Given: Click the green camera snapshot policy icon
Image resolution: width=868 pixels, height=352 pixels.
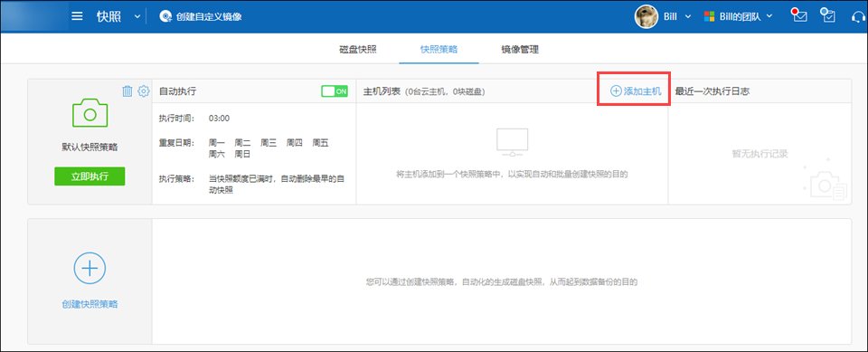Looking at the screenshot, I should coord(90,113).
